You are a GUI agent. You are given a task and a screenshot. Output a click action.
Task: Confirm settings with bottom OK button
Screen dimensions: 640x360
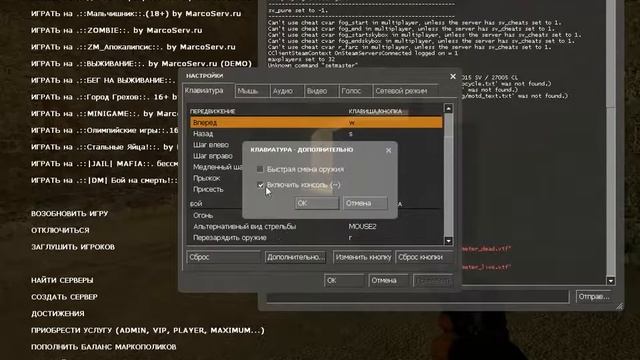[x=344, y=280]
